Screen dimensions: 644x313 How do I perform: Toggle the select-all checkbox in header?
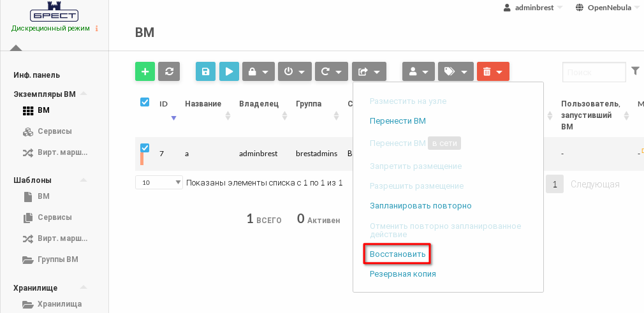pos(145,102)
